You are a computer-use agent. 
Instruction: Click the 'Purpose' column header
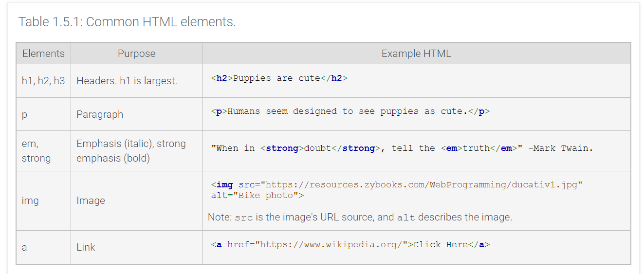136,54
